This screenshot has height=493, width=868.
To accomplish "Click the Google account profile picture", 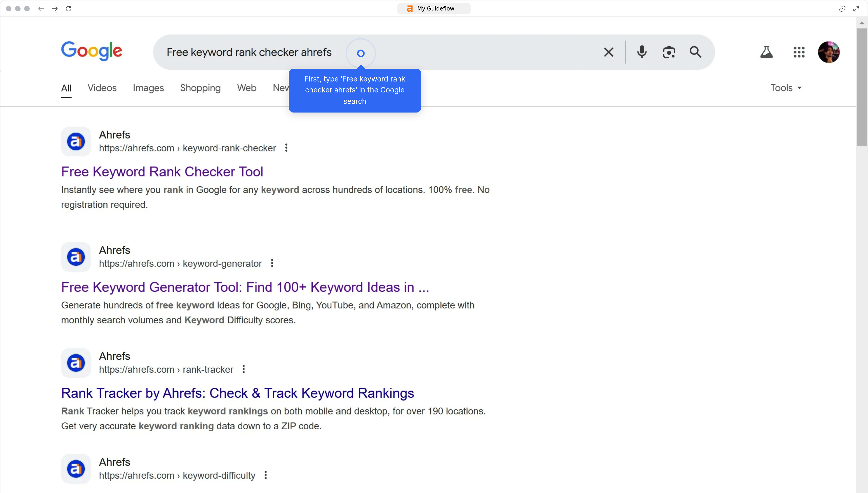I will (x=829, y=52).
